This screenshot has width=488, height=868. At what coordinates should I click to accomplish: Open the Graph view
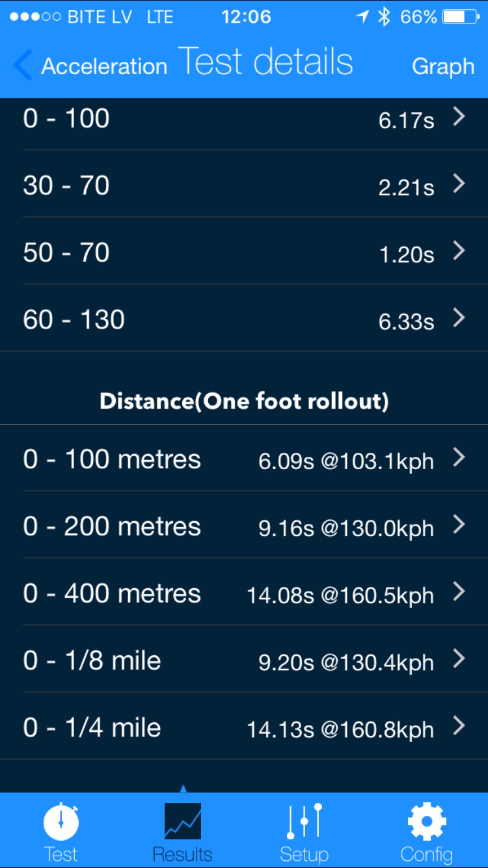(x=443, y=66)
